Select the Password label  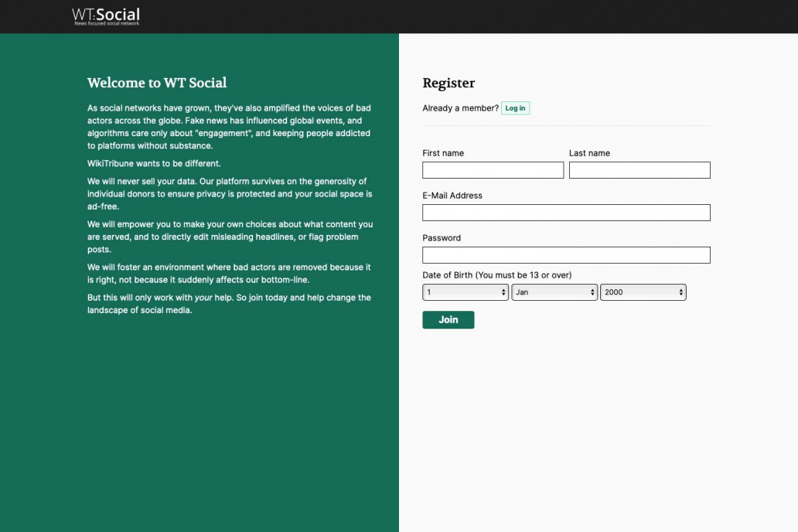[442, 237]
